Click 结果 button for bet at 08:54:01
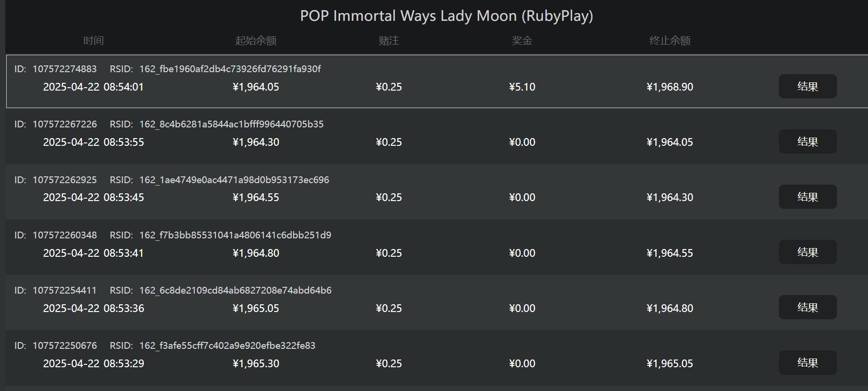This screenshot has height=391, width=868. click(807, 86)
